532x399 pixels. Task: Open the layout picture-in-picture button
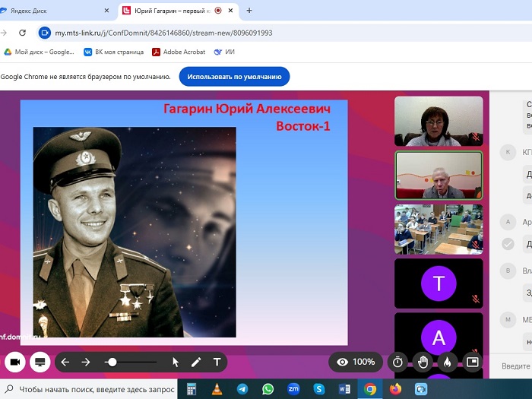[x=473, y=362]
